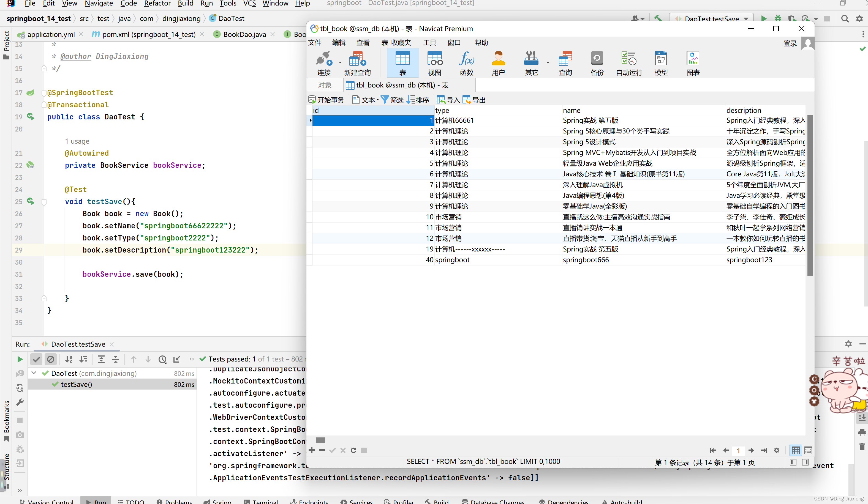This screenshot has height=504, width=868.
Task: Open the DaoTest.testSave run configuration dropdown
Action: (x=712, y=19)
